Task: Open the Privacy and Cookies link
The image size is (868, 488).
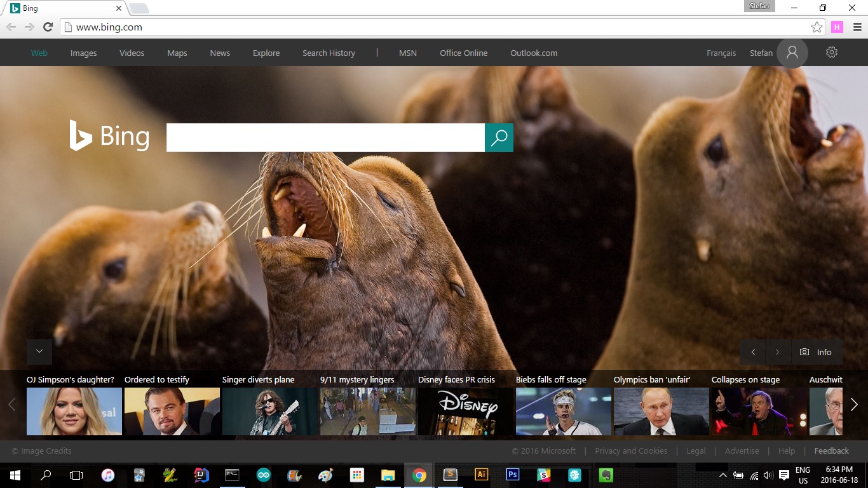Action: click(631, 451)
